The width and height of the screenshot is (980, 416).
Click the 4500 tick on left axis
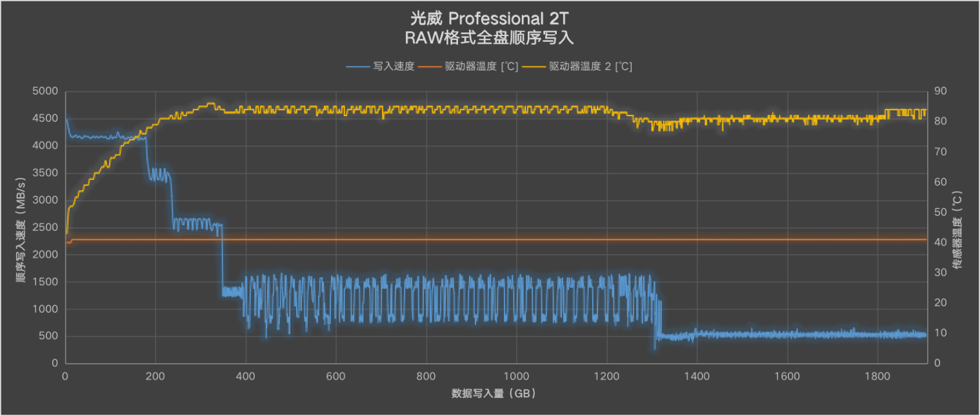[45, 119]
